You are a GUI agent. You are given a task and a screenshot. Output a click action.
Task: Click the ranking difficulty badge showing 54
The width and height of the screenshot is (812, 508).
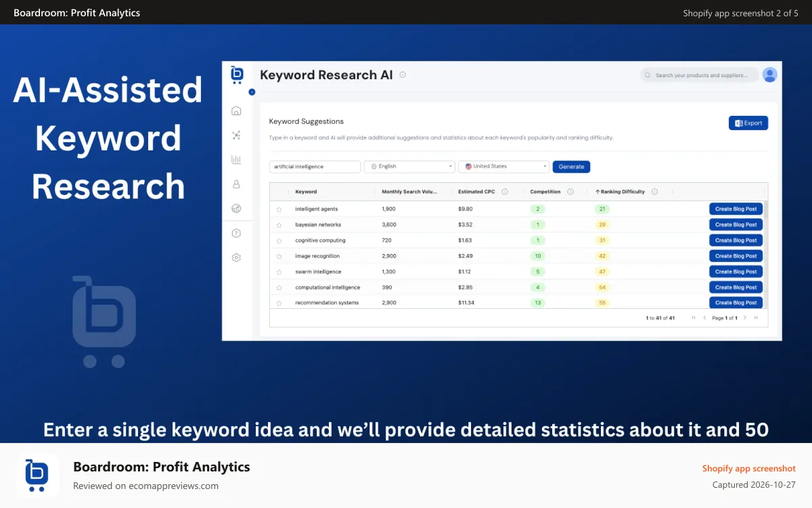pos(602,287)
